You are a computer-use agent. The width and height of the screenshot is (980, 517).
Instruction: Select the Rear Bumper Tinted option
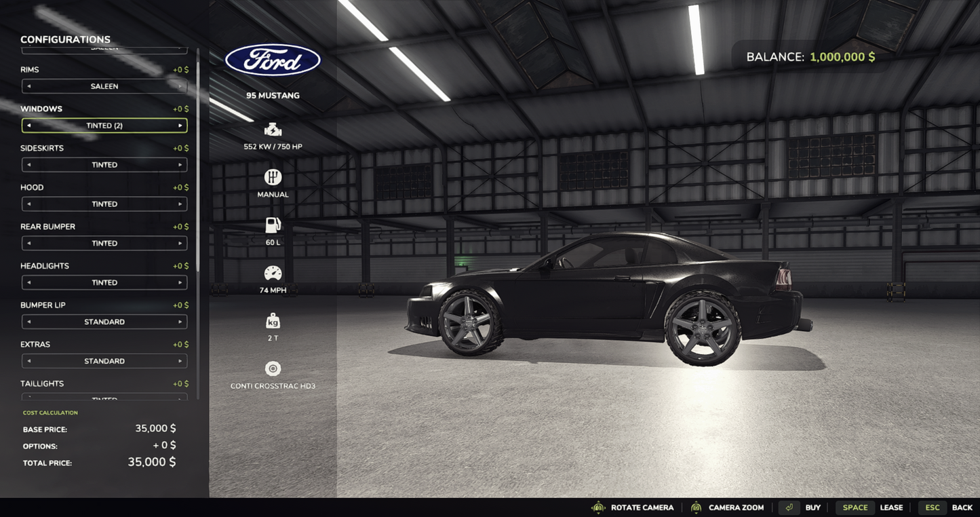point(104,242)
